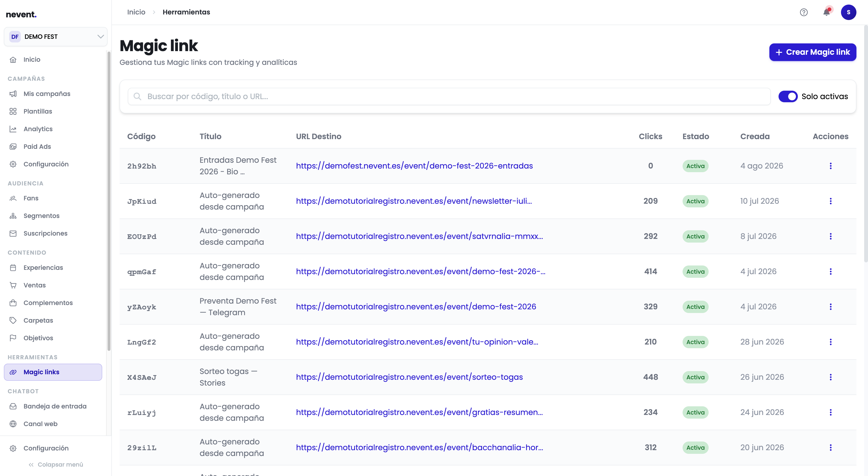This screenshot has width=868, height=476.
Task: Click the sidebar vertical scrollbar
Action: [109, 201]
